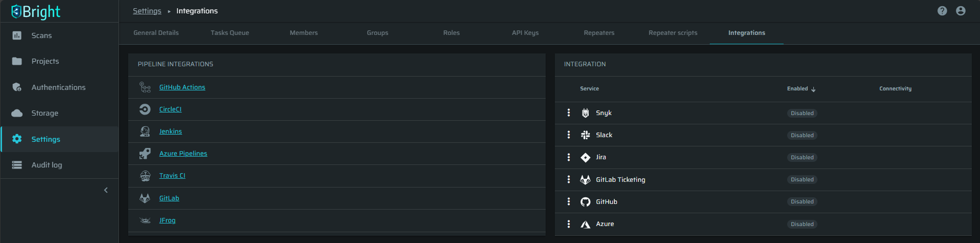Click the JFrog logo icon
Screen dimensions: 980x243
(145, 220)
